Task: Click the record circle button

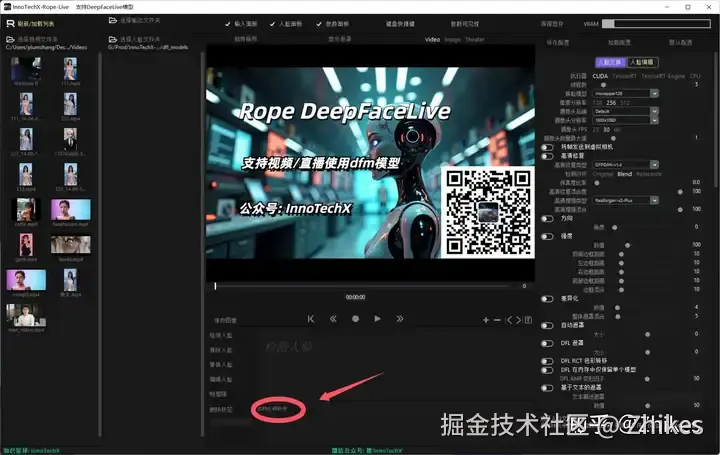Action: [x=355, y=319]
